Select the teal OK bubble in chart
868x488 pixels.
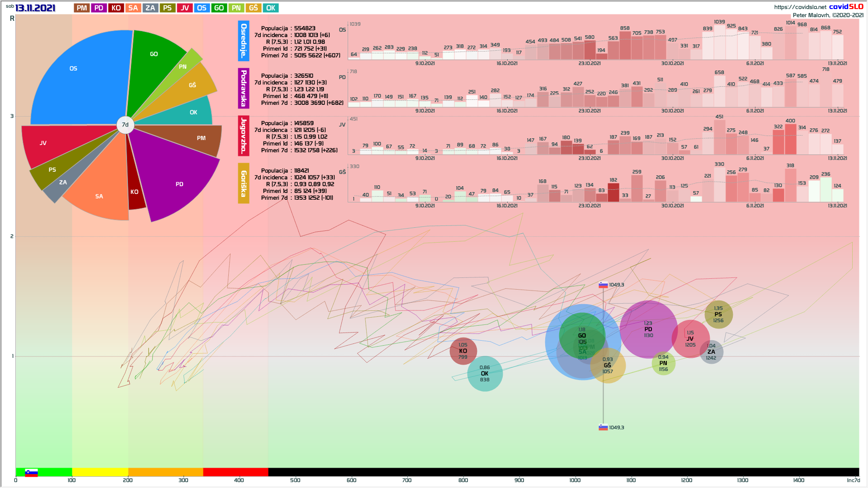coord(485,374)
